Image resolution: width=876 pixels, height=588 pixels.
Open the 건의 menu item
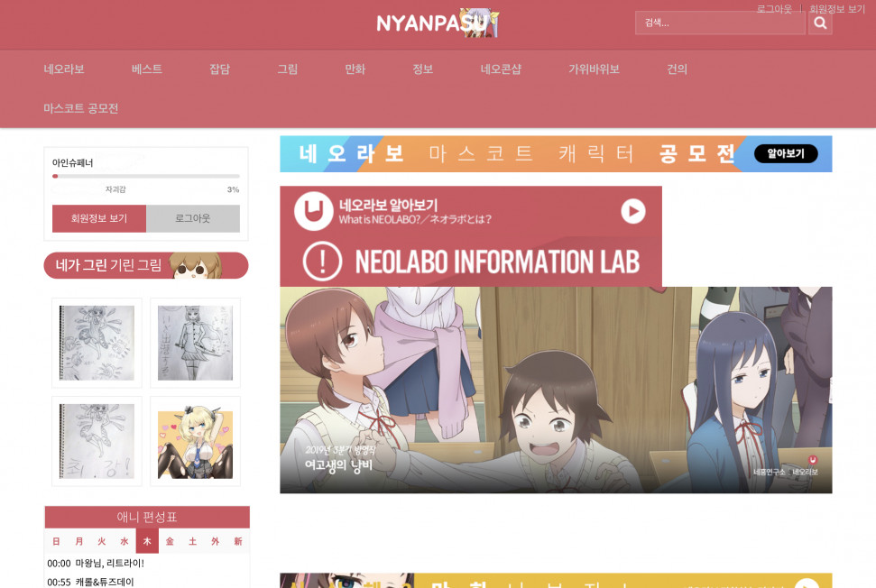(678, 69)
